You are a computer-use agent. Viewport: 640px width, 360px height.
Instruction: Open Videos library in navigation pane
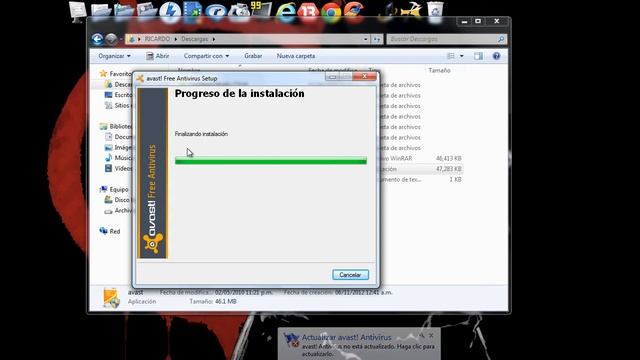[x=118, y=168]
